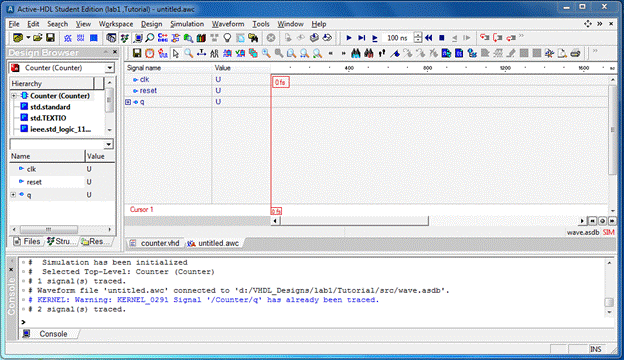Click the trace out red arrow icon
The height and width of the screenshot is (360, 624).
(511, 38)
